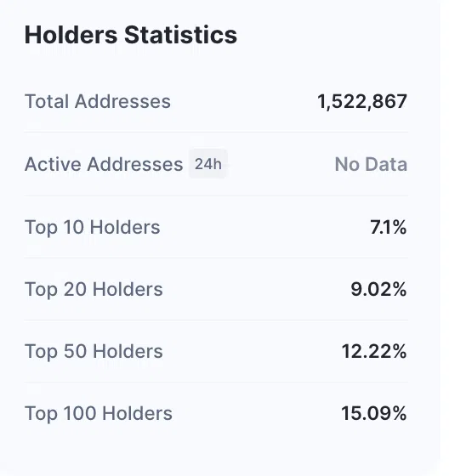Select the Top 100 Holders label
The width and height of the screenshot is (466, 476).
[99, 414]
